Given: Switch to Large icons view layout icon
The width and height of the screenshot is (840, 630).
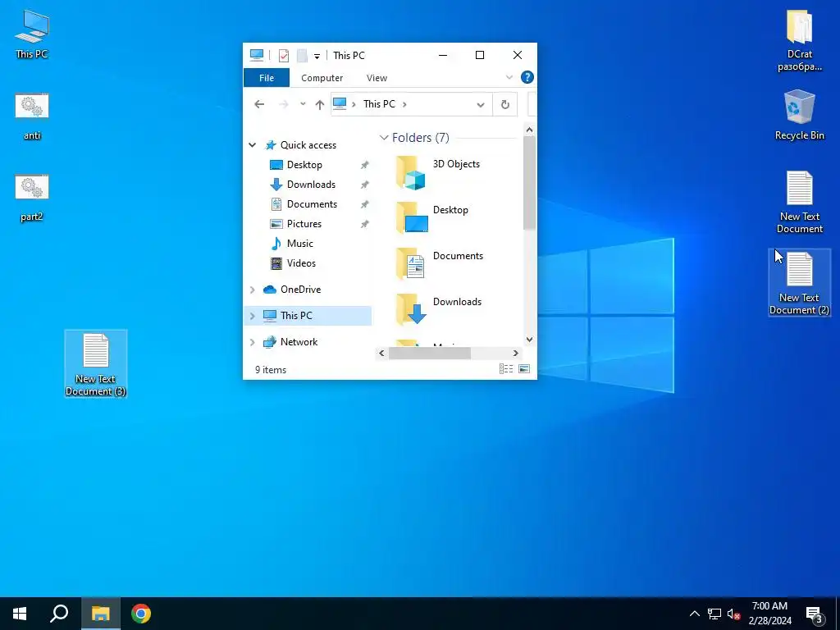Looking at the screenshot, I should [x=524, y=368].
